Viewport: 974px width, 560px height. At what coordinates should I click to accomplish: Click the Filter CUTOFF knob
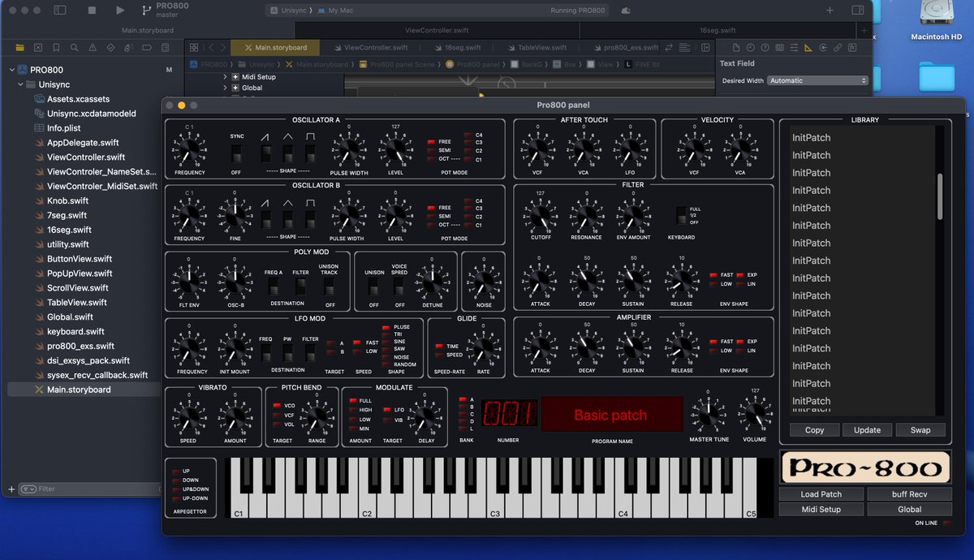click(x=540, y=218)
